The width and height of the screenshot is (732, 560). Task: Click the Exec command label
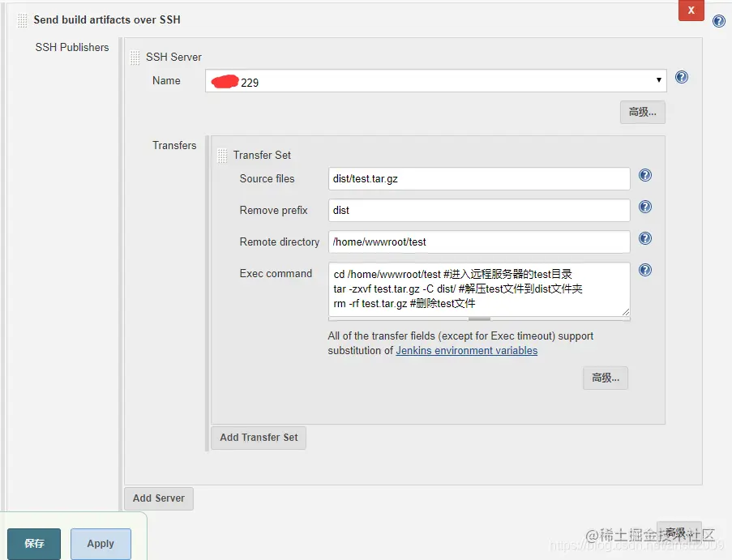(x=276, y=273)
